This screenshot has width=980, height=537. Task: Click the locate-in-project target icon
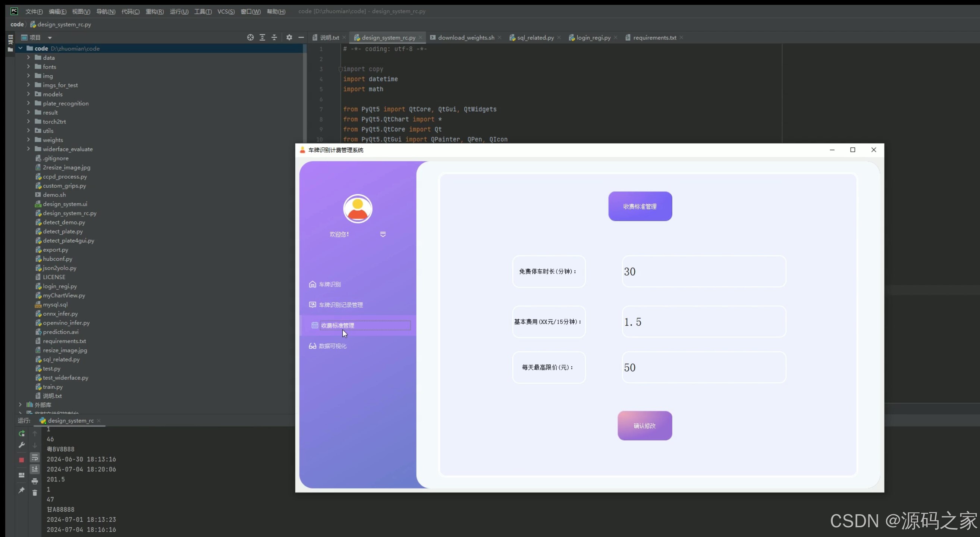pyautogui.click(x=250, y=37)
